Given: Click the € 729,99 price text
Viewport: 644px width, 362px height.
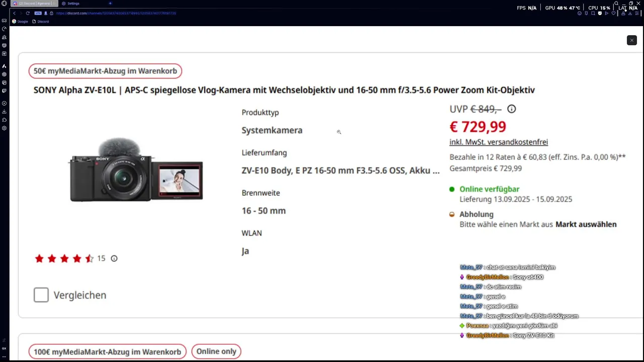Looking at the screenshot, I should [x=478, y=127].
